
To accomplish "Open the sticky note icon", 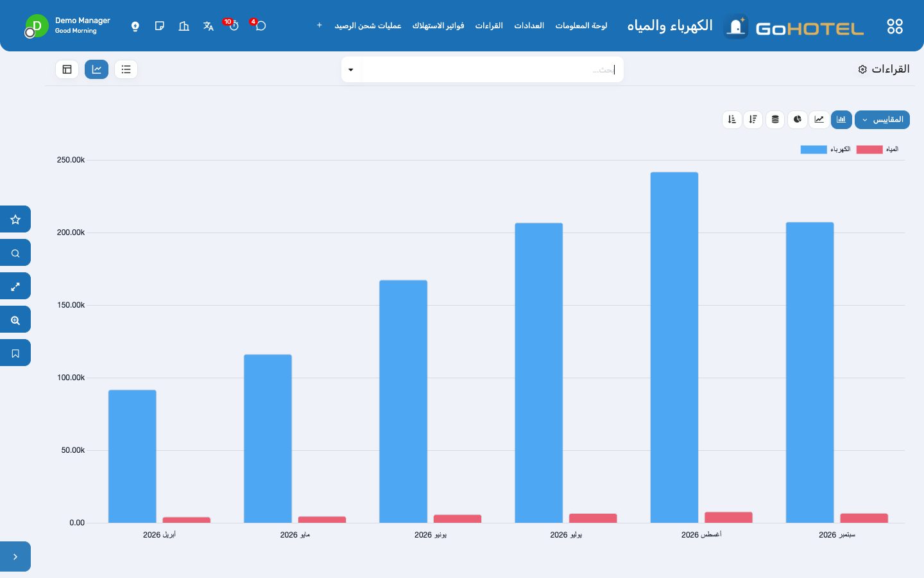I will (160, 26).
